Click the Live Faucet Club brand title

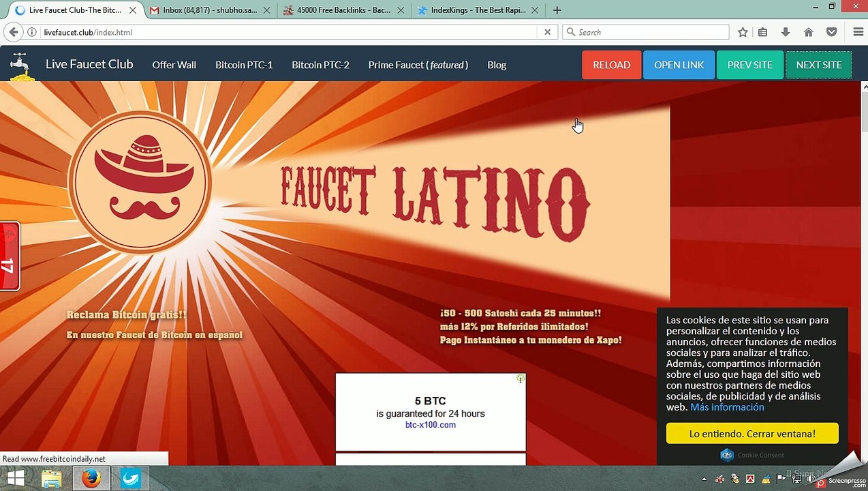[89, 64]
